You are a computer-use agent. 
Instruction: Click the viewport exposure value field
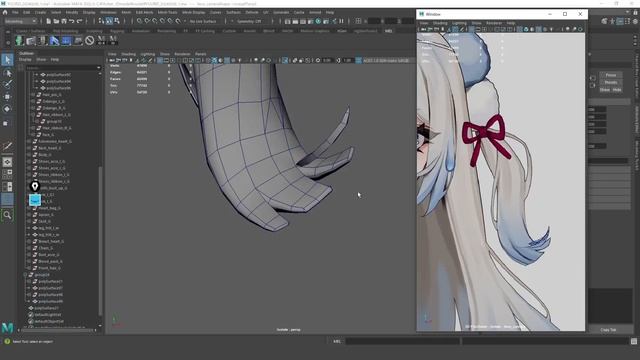327,60
